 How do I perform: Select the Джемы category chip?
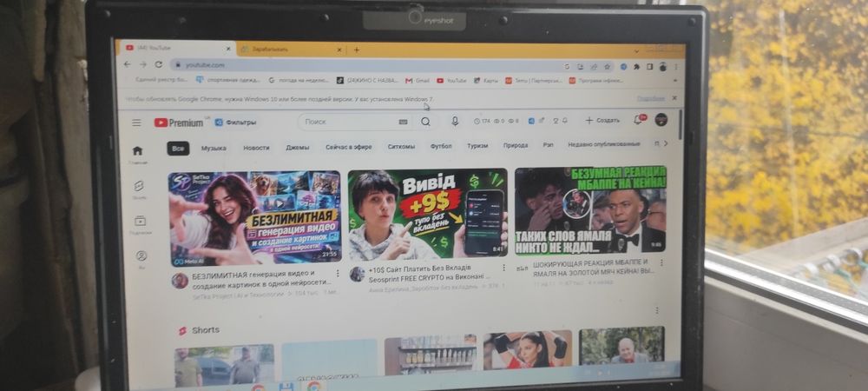(x=298, y=148)
